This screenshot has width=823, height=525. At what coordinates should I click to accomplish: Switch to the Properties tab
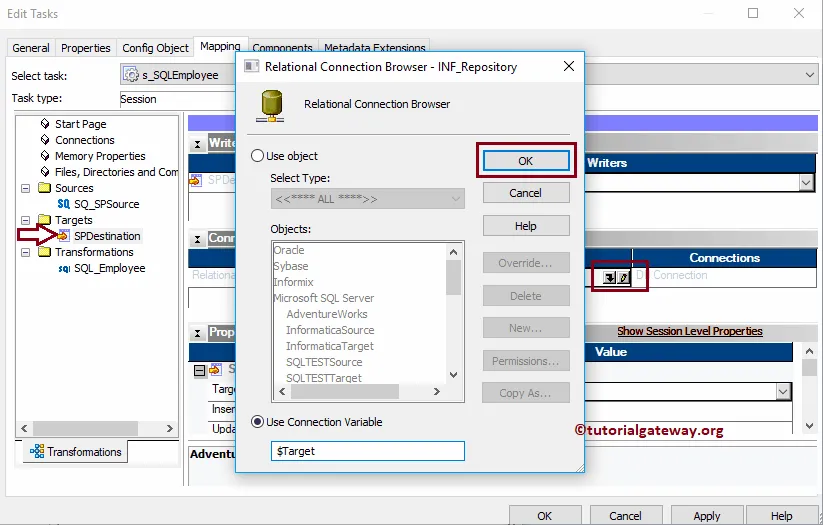tap(86, 48)
